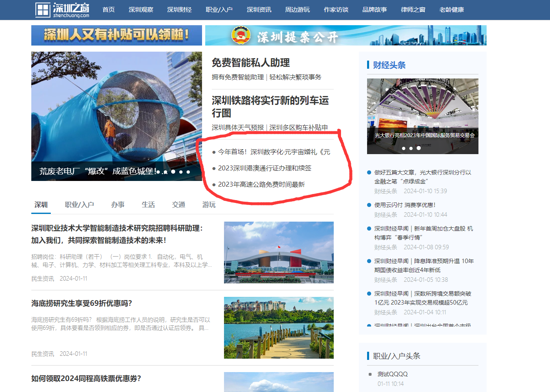Open article 深圳职业技术大学智能制造技术研究院招聘科研助理
The image size is (550, 392).
point(117,234)
